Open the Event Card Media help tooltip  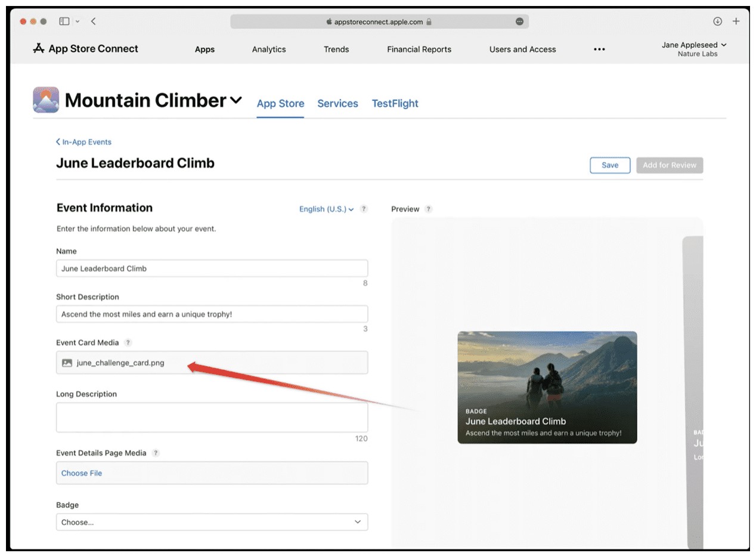click(x=127, y=342)
